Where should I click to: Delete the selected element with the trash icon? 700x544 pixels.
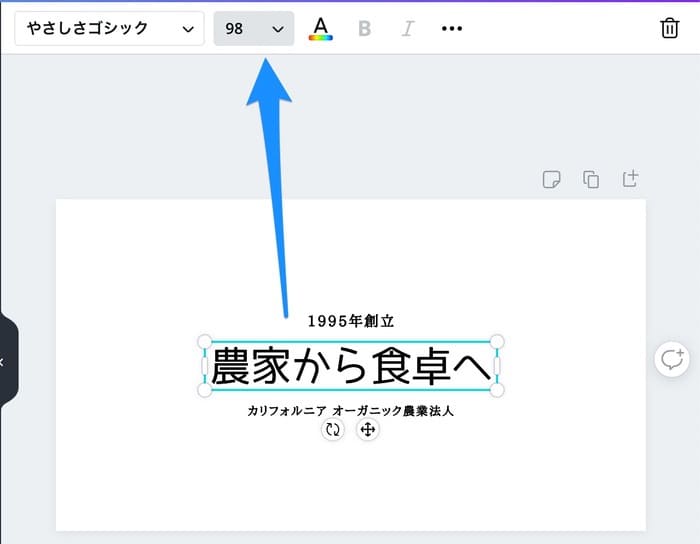tap(669, 29)
